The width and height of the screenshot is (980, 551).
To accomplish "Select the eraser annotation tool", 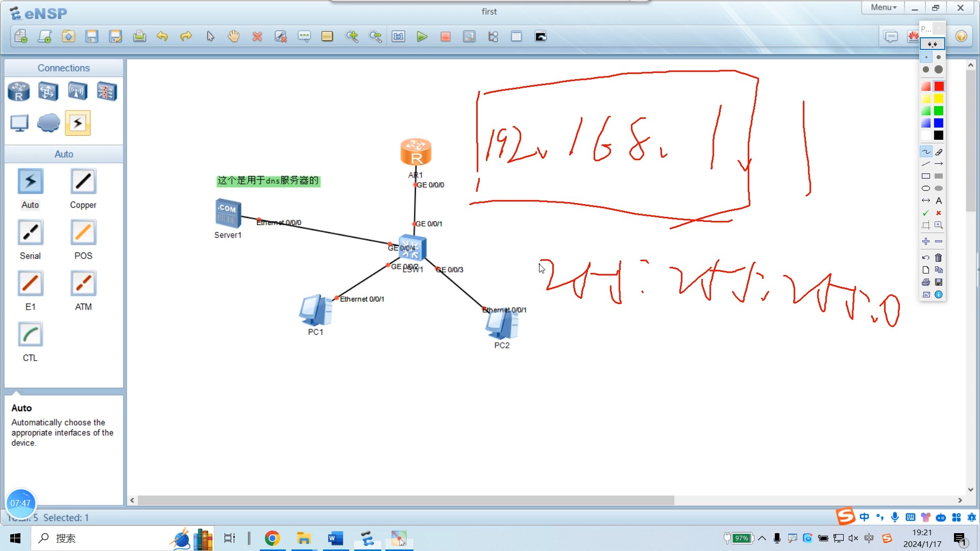I will pyautogui.click(x=939, y=152).
